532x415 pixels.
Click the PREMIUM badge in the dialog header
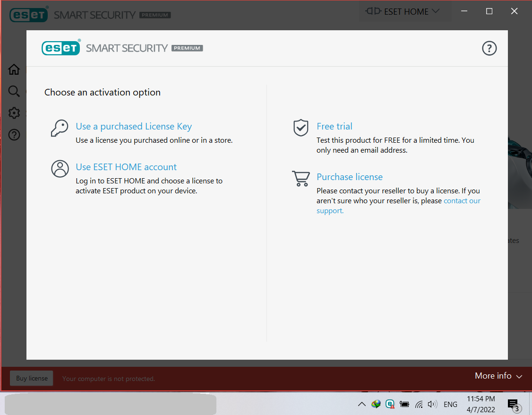pos(187,48)
